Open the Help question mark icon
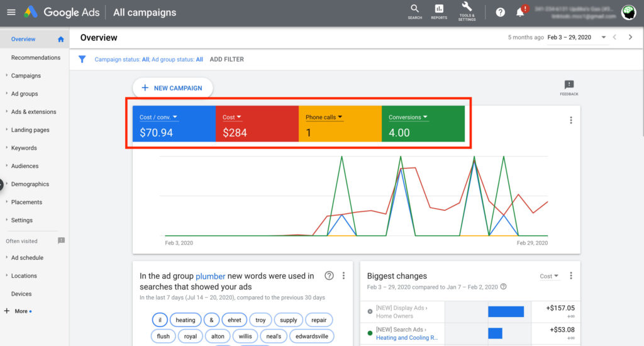644x346 pixels. pyautogui.click(x=500, y=13)
